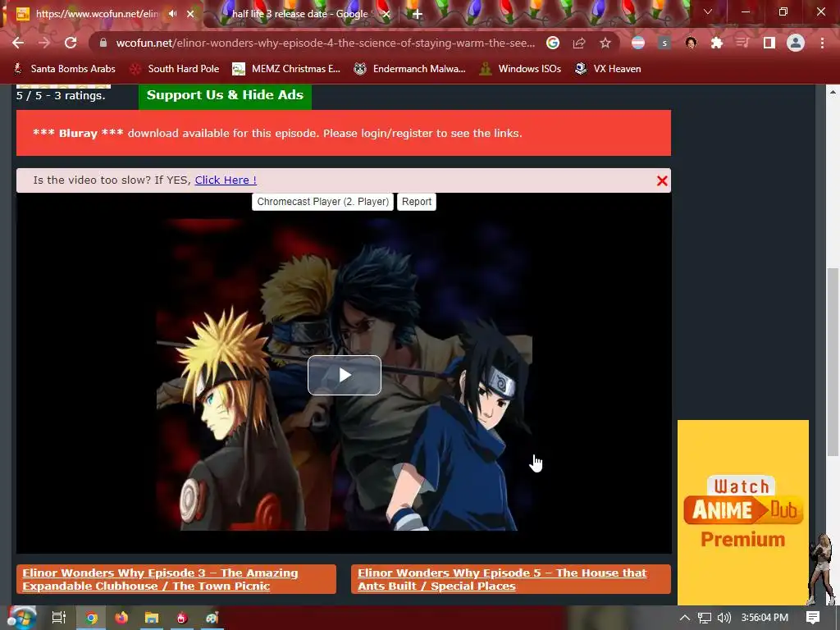Open VX Heaven bookmark

pyautogui.click(x=608, y=69)
